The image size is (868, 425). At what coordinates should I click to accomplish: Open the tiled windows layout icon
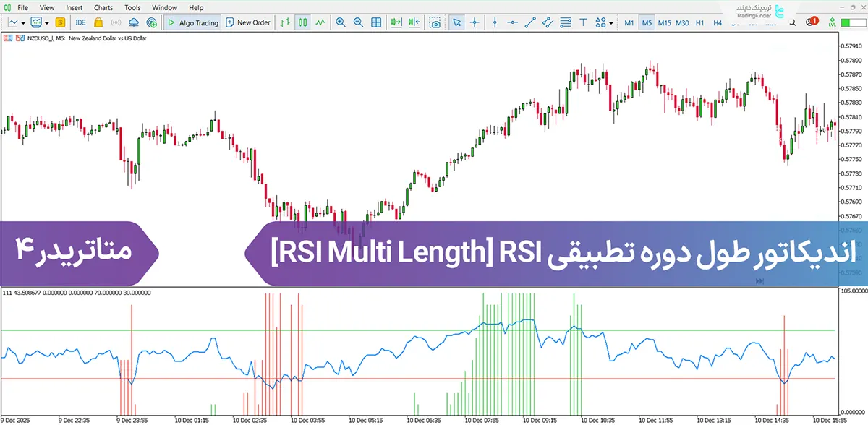375,22
